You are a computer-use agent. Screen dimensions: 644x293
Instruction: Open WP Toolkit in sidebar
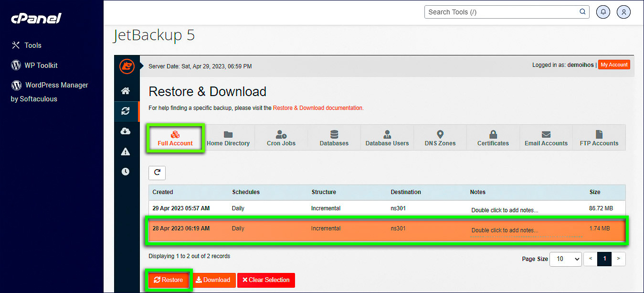pyautogui.click(x=34, y=65)
